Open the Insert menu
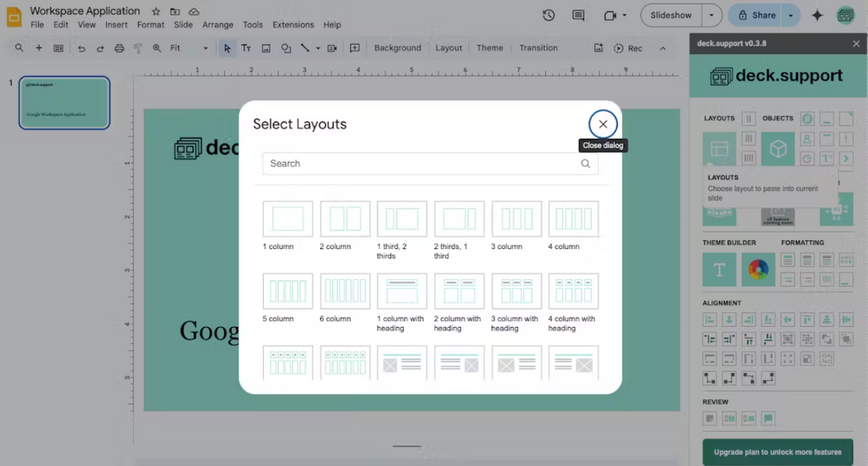This screenshot has height=466, width=868. 116,25
